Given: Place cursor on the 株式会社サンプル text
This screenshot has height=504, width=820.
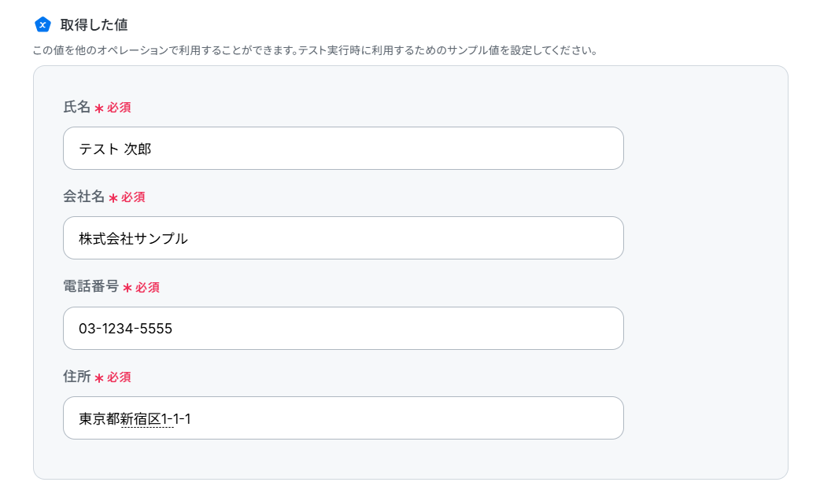Looking at the screenshot, I should (x=133, y=239).
